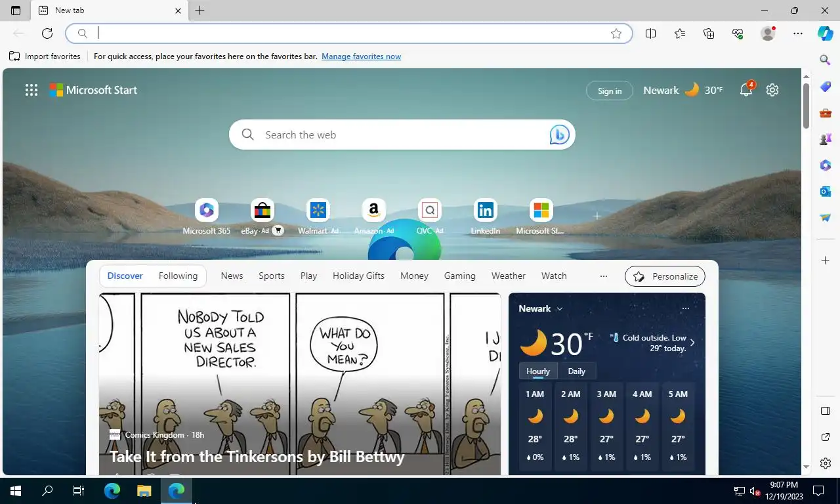Image resolution: width=840 pixels, height=504 pixels.
Task: Focus the browser address bar
Action: 348,33
